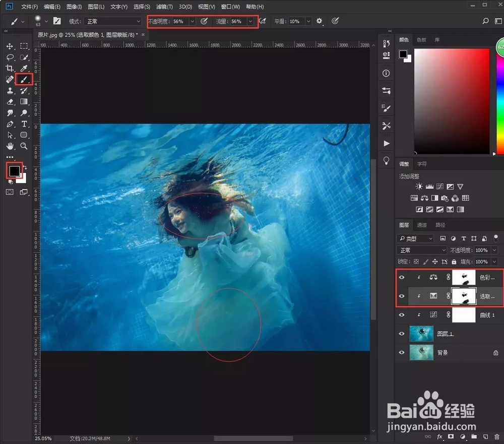This screenshot has height=444, width=504.
Task: Open the layer filter 类型 dropdown
Action: pos(416,238)
